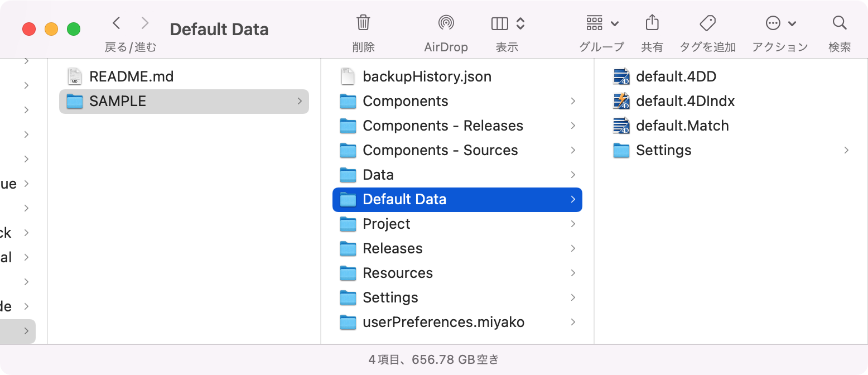Open the column view display switcher
This screenshot has width=868, height=375.
[508, 23]
